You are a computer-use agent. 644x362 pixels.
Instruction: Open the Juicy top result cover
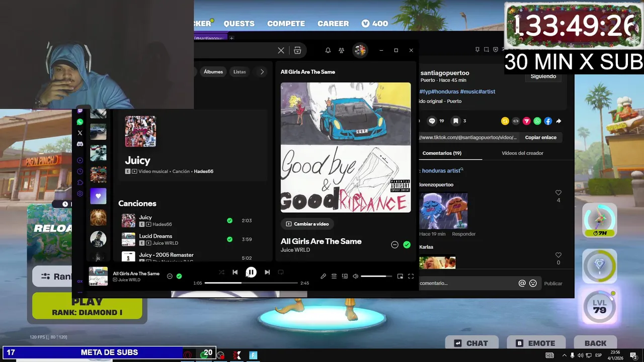[x=140, y=131]
